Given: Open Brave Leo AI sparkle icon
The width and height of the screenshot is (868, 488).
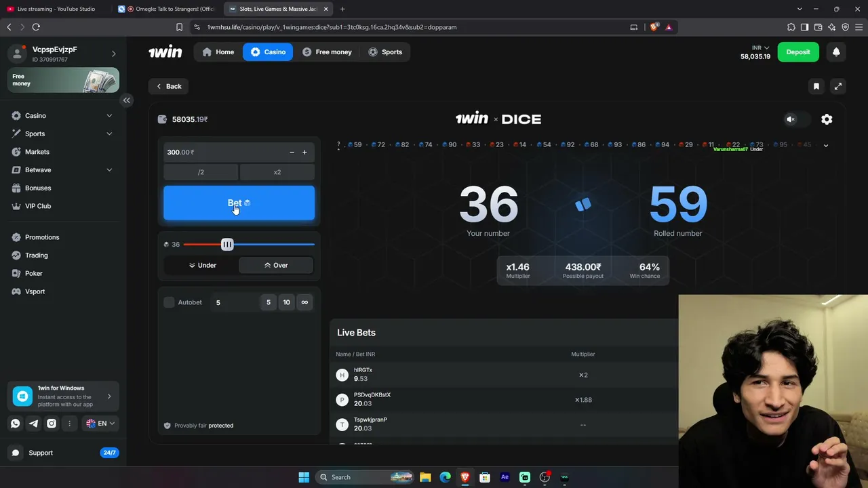Looking at the screenshot, I should click(x=832, y=27).
